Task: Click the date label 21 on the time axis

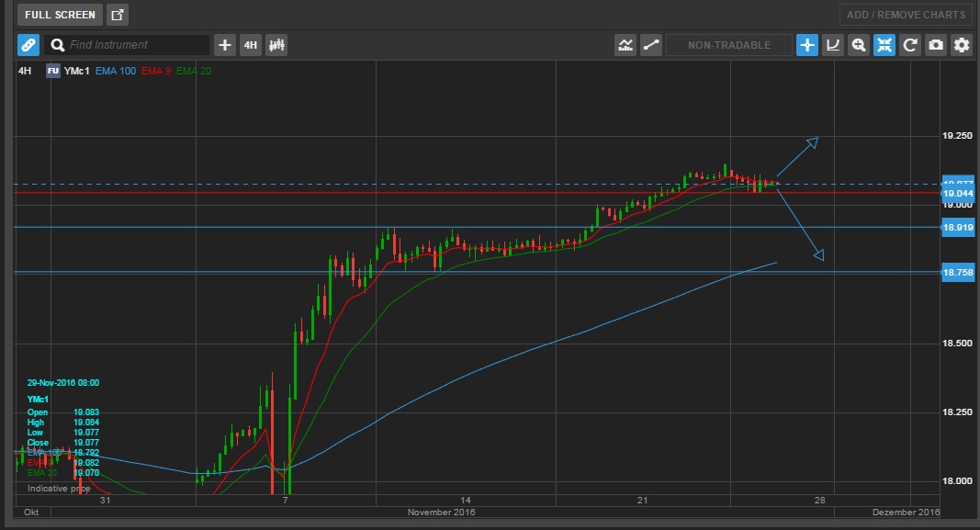Action: tap(643, 501)
